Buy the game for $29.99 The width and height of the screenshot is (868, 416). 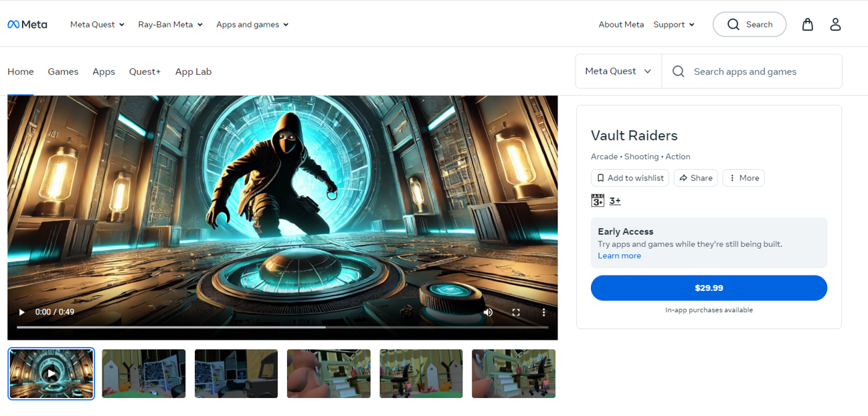[x=709, y=288]
